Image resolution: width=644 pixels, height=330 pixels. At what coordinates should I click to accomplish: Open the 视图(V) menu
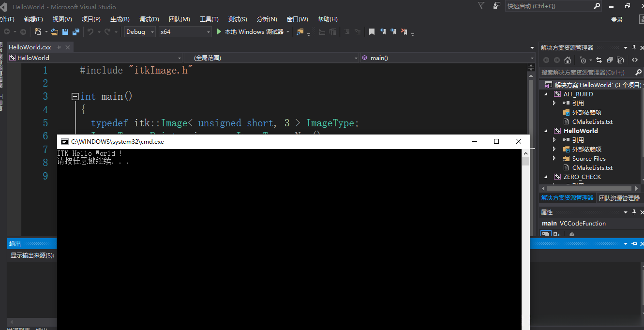coord(62,19)
